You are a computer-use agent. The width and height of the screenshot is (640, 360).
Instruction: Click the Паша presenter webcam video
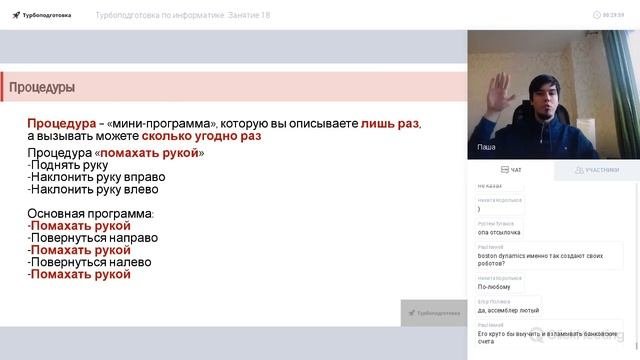point(553,94)
